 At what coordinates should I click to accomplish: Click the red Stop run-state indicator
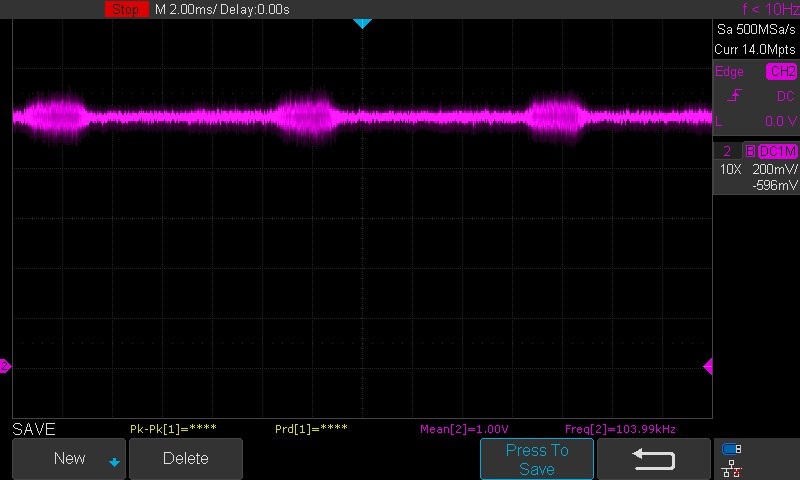(x=126, y=9)
